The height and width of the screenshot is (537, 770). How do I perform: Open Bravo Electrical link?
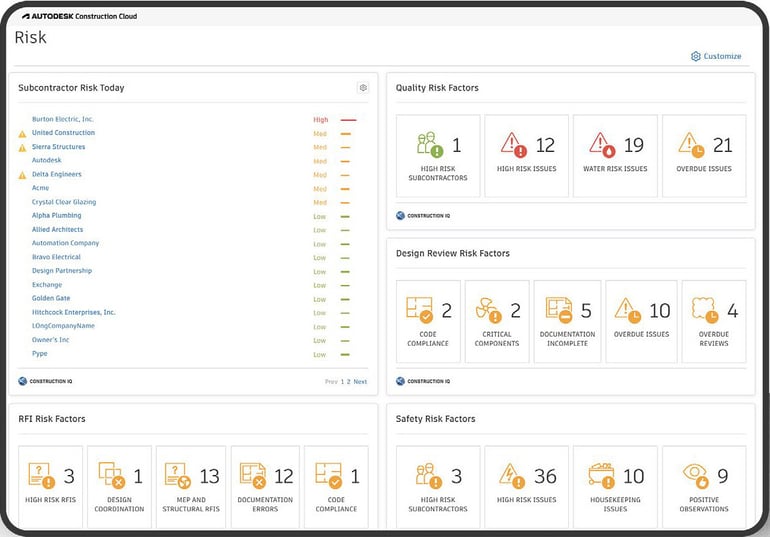56,257
